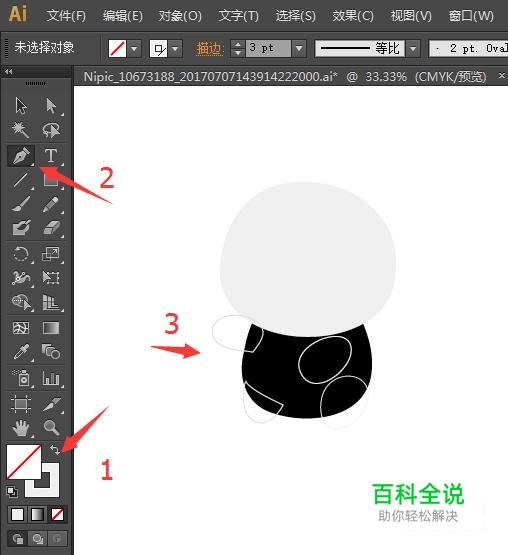The width and height of the screenshot is (508, 555).
Task: Select the Lasso tool
Action: (x=51, y=130)
